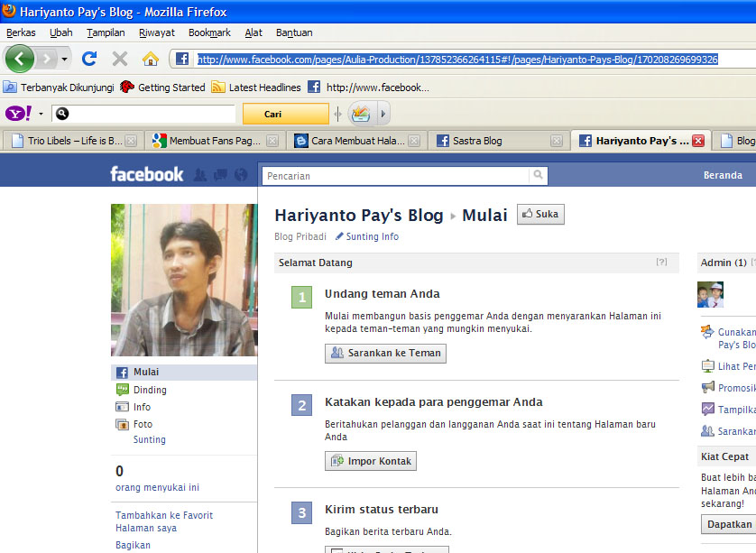Open Terbanyak Dikunjungi bookmark
The image size is (756, 553).
point(59,88)
